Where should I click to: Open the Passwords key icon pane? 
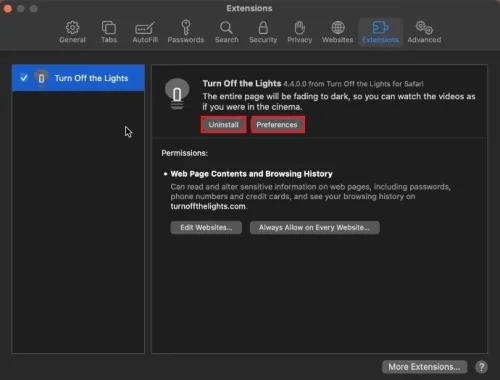tap(186, 32)
